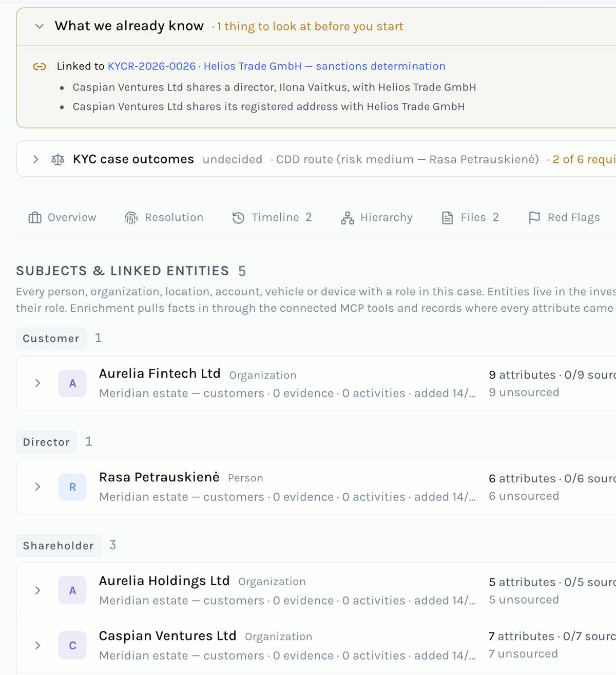Open the Resolution tab

click(x=164, y=218)
